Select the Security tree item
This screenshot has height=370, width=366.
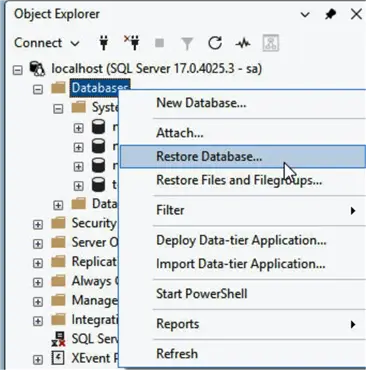point(94,223)
